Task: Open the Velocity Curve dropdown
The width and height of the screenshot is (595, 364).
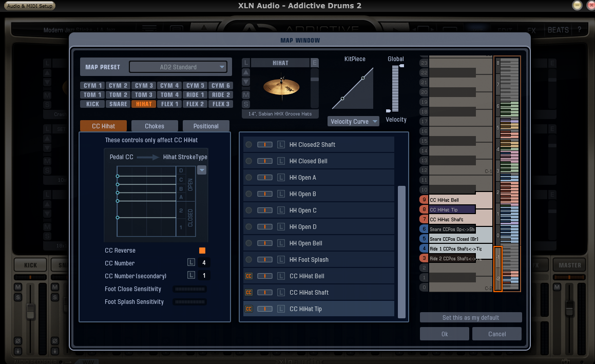Action: pos(353,122)
